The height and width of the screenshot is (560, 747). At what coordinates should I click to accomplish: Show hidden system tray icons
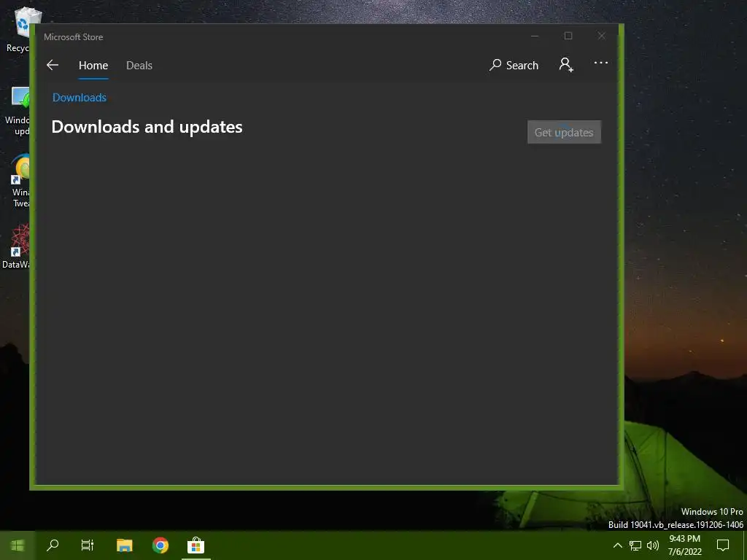617,545
